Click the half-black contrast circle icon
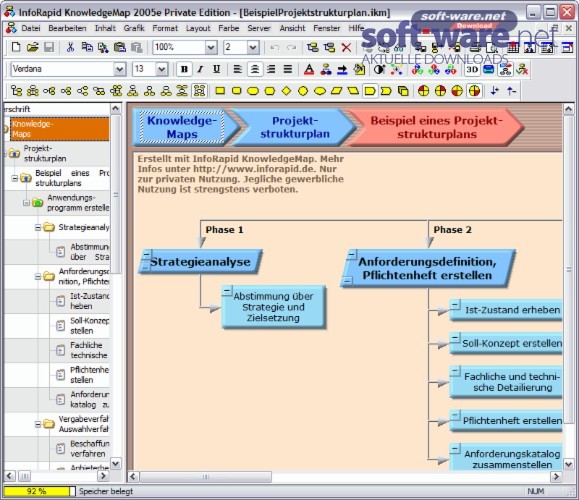The image size is (579, 500). [379, 69]
